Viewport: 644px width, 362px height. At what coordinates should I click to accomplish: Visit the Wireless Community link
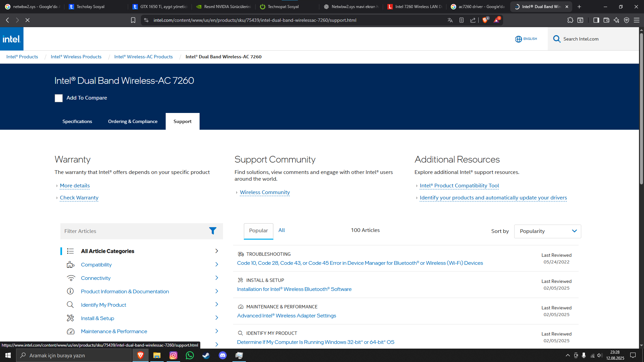tap(265, 192)
